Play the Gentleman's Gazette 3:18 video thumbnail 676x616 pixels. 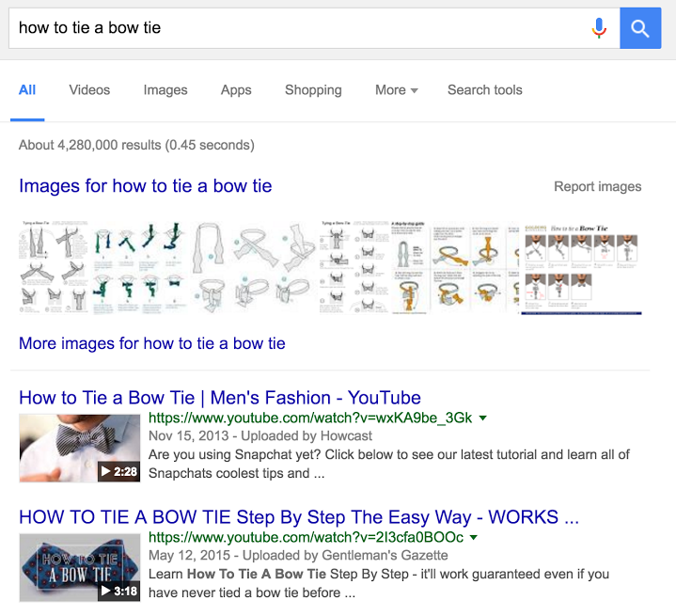tap(80, 567)
